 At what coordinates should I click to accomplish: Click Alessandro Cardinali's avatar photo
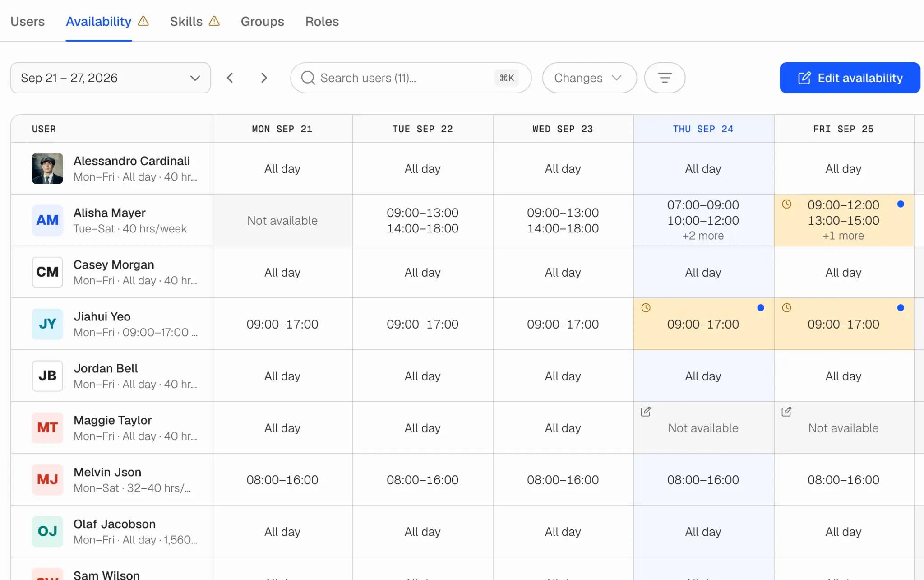point(47,168)
